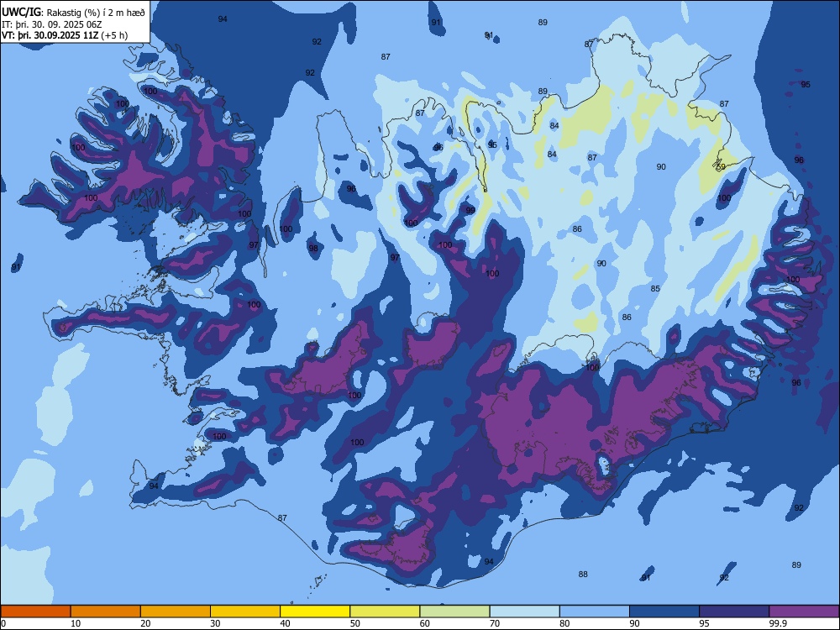Click the pale blue 70–80 legend swatch

click(x=524, y=612)
